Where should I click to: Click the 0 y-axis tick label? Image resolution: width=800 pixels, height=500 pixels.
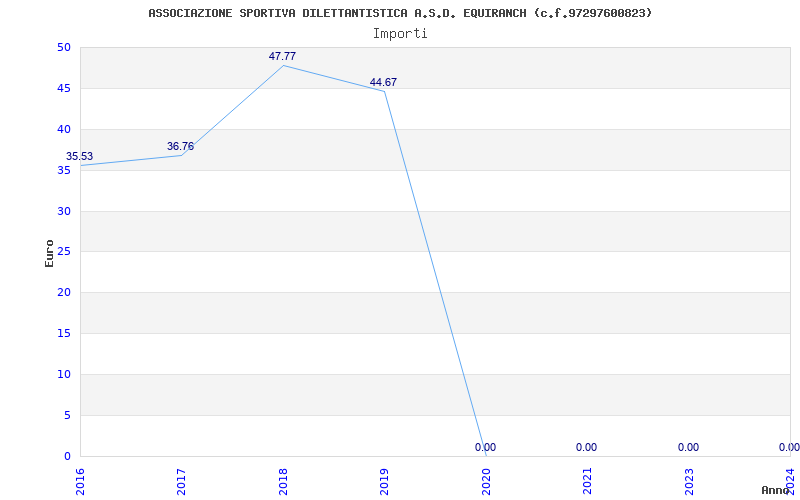(x=67, y=456)
